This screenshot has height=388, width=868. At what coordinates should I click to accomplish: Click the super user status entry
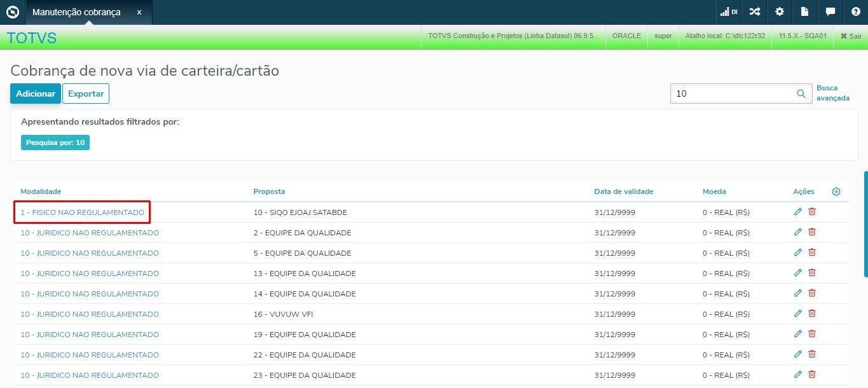(x=663, y=36)
